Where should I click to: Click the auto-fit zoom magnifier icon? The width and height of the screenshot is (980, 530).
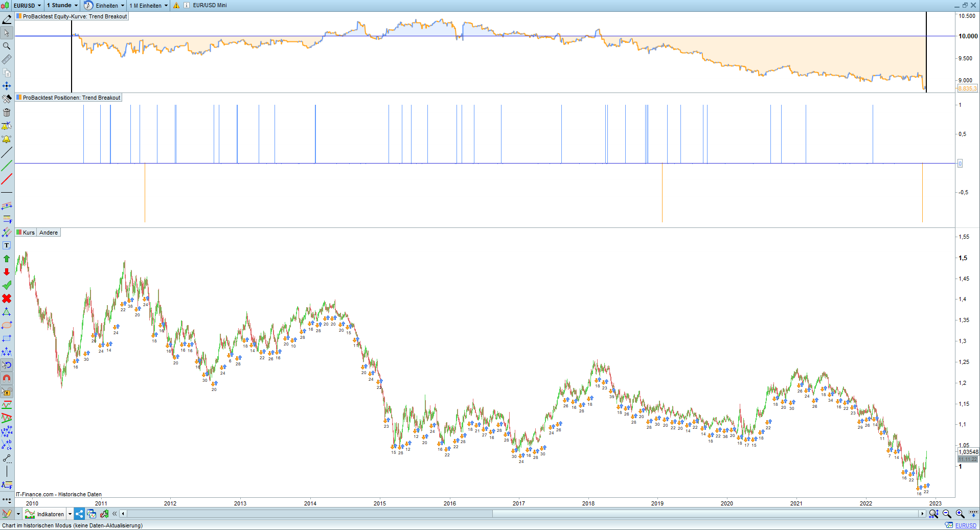tap(933, 514)
